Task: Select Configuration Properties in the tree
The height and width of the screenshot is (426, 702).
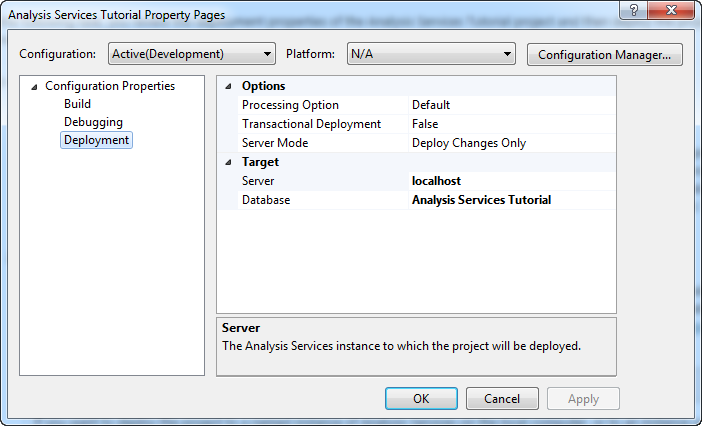Action: point(110,86)
